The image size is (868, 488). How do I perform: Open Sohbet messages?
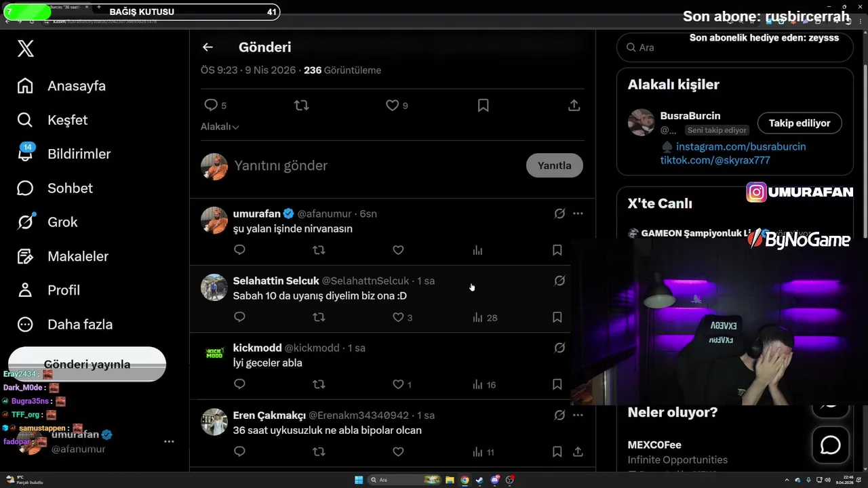(55, 188)
